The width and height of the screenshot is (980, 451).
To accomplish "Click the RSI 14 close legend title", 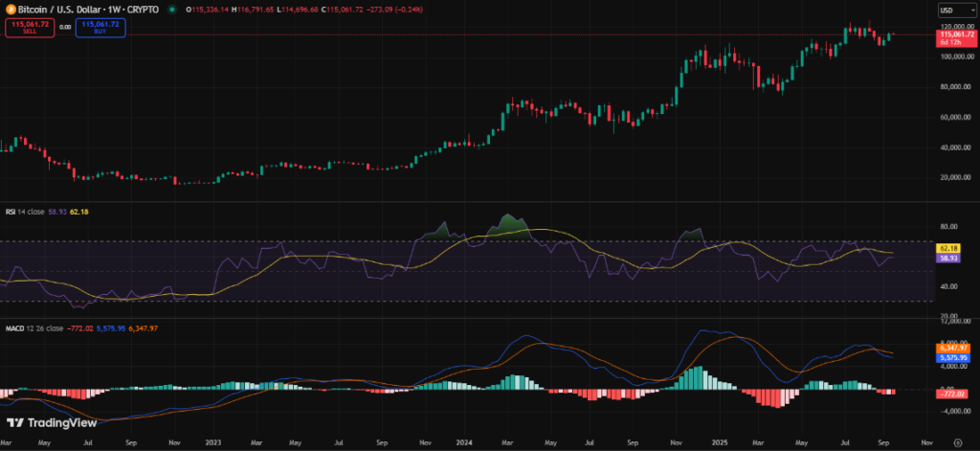I will tap(25, 212).
